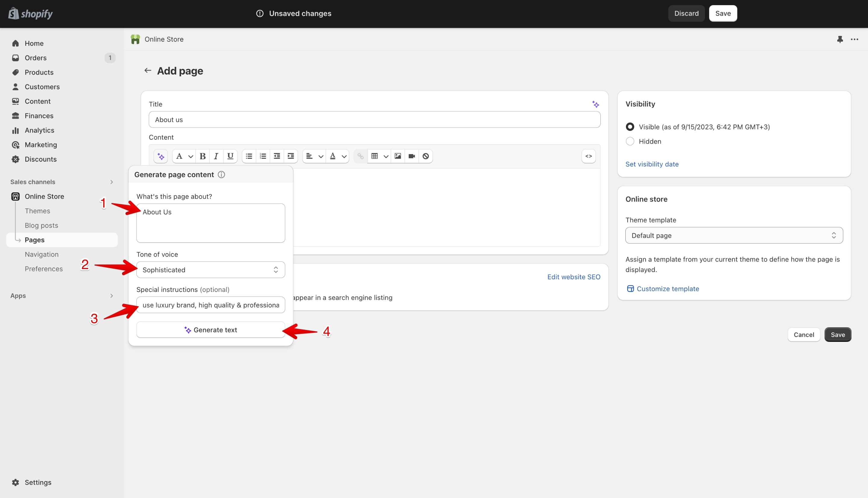Viewport: 868px width, 498px height.
Task: Open the text formatting dropdown
Action: pyautogui.click(x=184, y=156)
